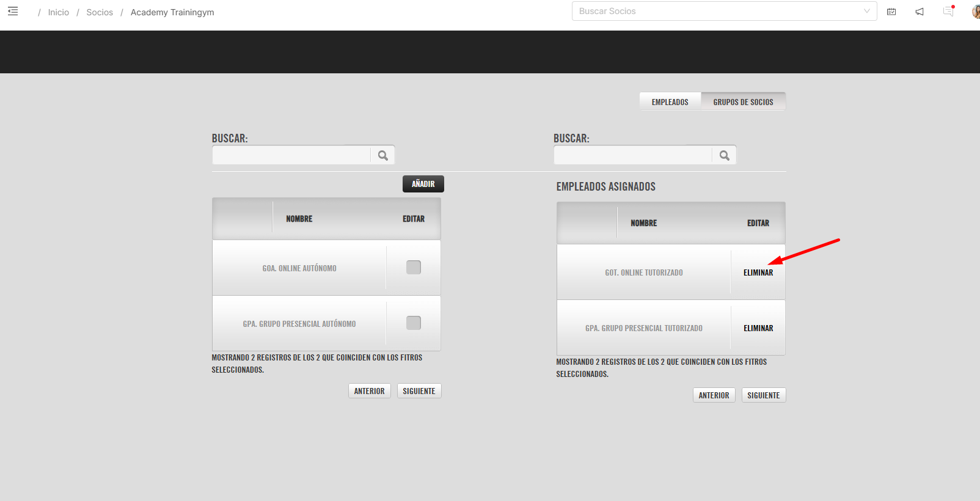Click the left search magnifier icon
This screenshot has height=501, width=980.
(x=382, y=155)
